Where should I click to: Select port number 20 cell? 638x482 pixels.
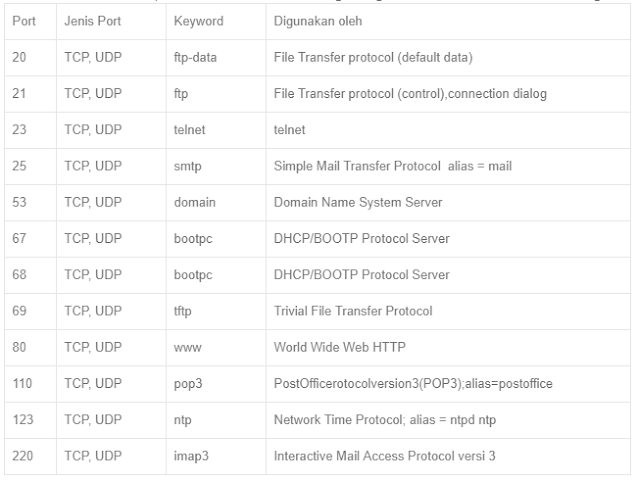19,57
